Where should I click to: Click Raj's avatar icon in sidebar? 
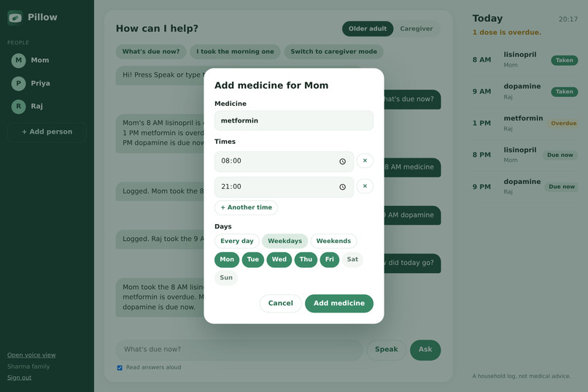pyautogui.click(x=18, y=107)
